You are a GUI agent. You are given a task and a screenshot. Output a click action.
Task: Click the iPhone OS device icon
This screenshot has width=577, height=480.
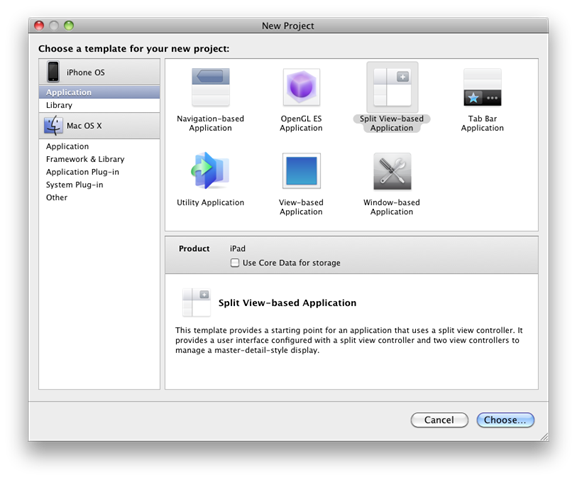click(53, 72)
